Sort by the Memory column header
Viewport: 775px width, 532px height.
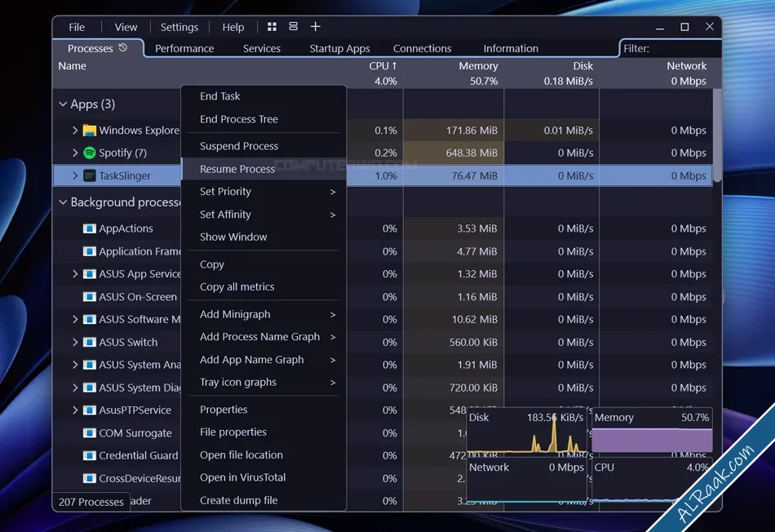click(478, 66)
